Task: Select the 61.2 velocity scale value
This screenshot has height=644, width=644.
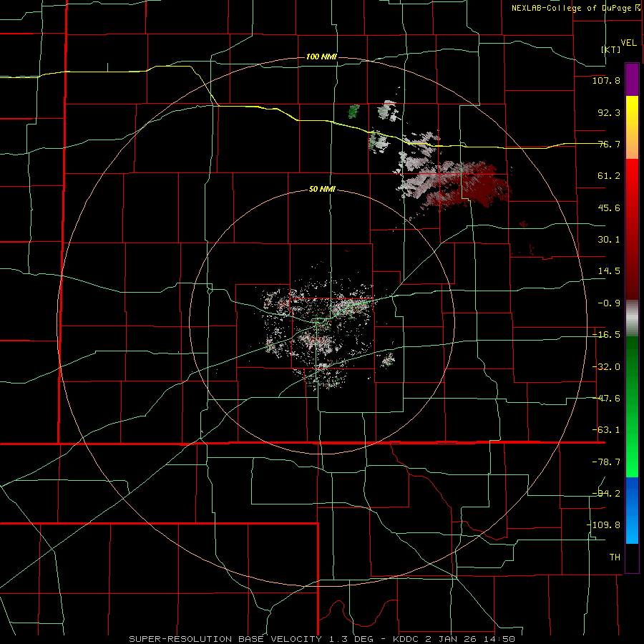Action: point(609,176)
